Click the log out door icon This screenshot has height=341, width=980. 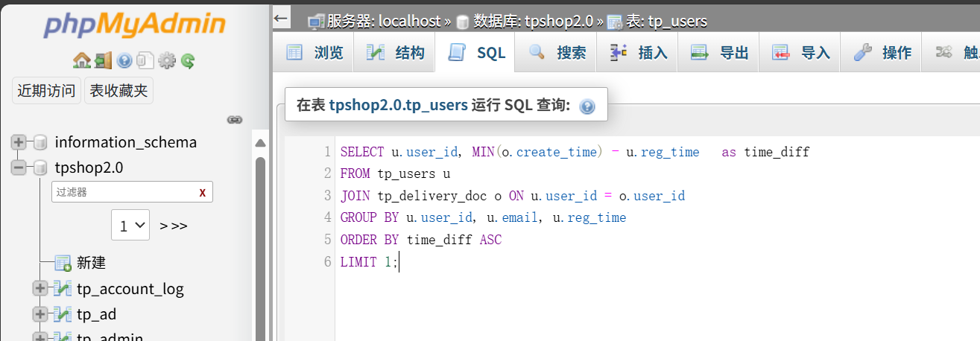pos(103,60)
